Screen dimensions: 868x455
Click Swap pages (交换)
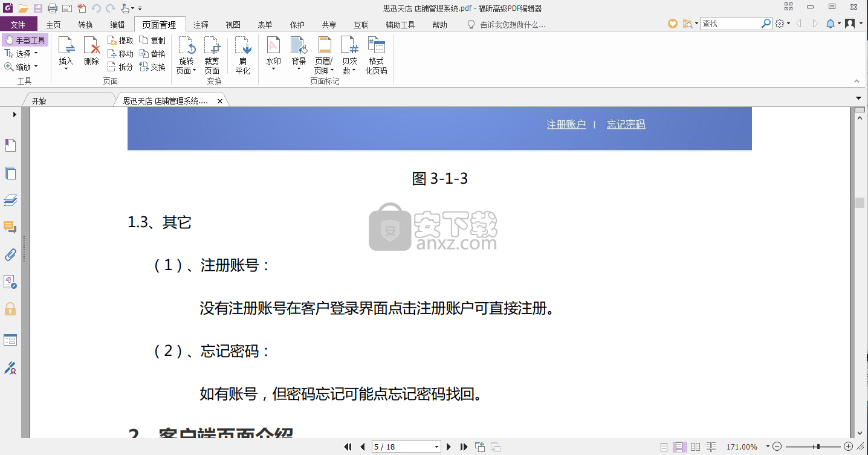pyautogui.click(x=152, y=67)
